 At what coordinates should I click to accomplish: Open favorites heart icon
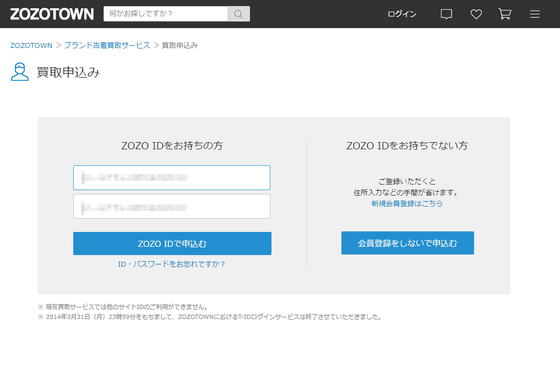(x=476, y=14)
